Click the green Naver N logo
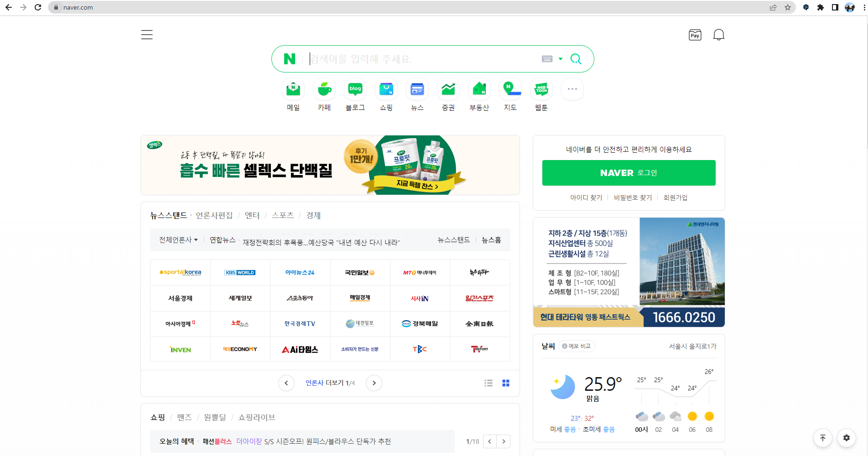This screenshot has width=868, height=456. tap(290, 59)
